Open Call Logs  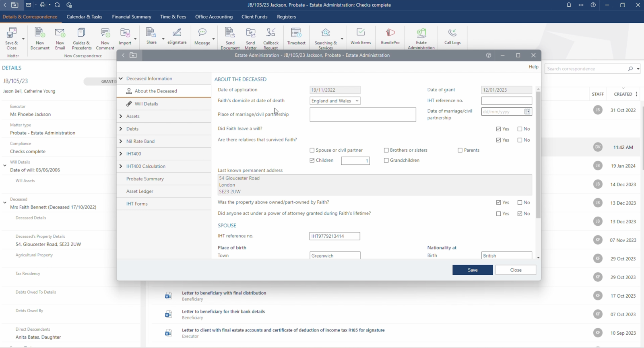click(x=452, y=36)
